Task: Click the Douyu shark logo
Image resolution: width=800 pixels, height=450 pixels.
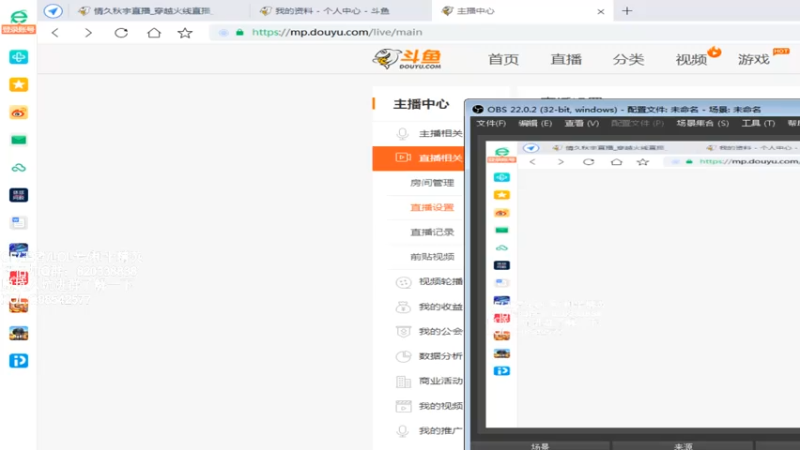Action: [x=407, y=59]
